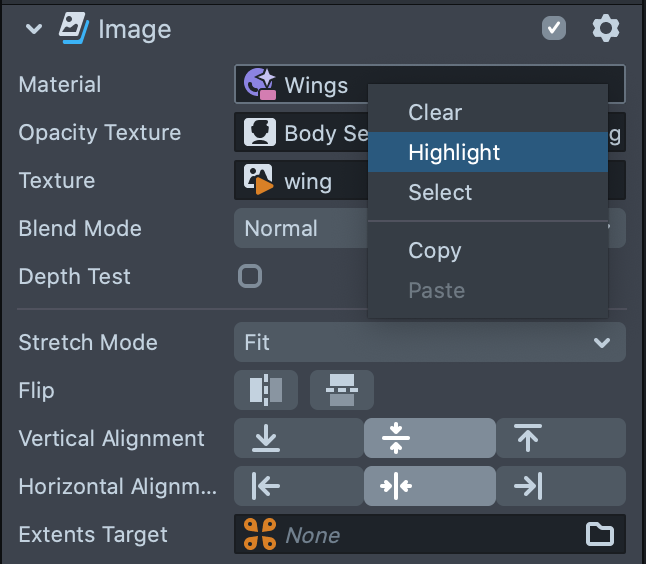Enable the Depth Test checkbox
This screenshot has width=646, height=564.
(x=250, y=276)
